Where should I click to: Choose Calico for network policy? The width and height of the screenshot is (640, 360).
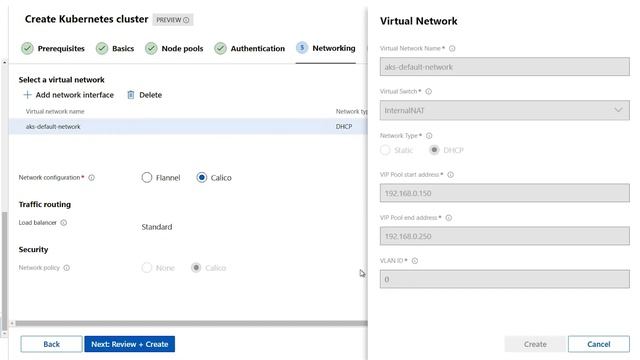196,268
